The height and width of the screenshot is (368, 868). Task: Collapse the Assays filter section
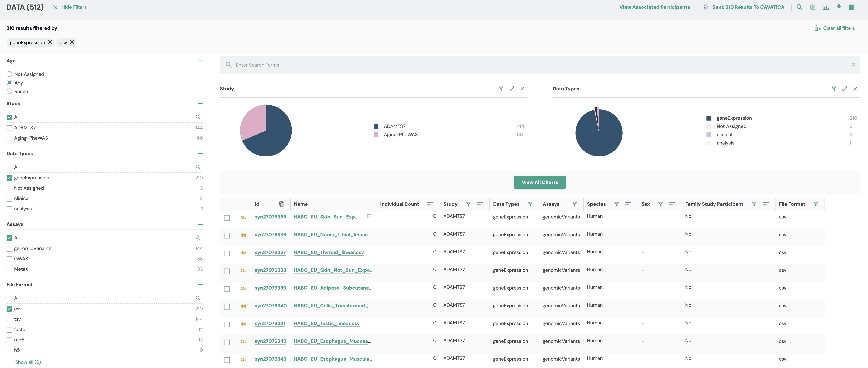pyautogui.click(x=201, y=224)
